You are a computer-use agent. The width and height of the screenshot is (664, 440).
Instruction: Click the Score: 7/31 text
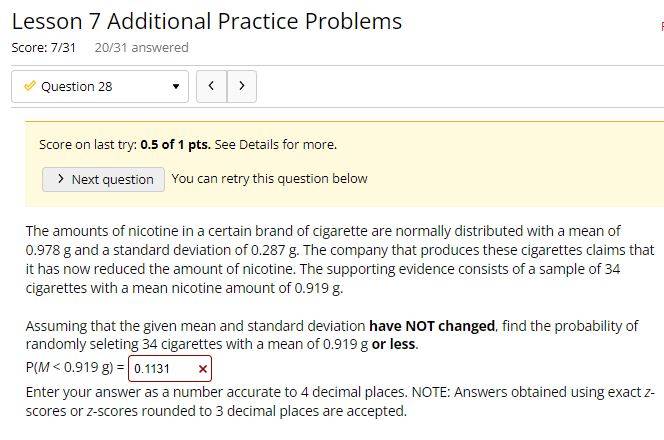[x=44, y=48]
